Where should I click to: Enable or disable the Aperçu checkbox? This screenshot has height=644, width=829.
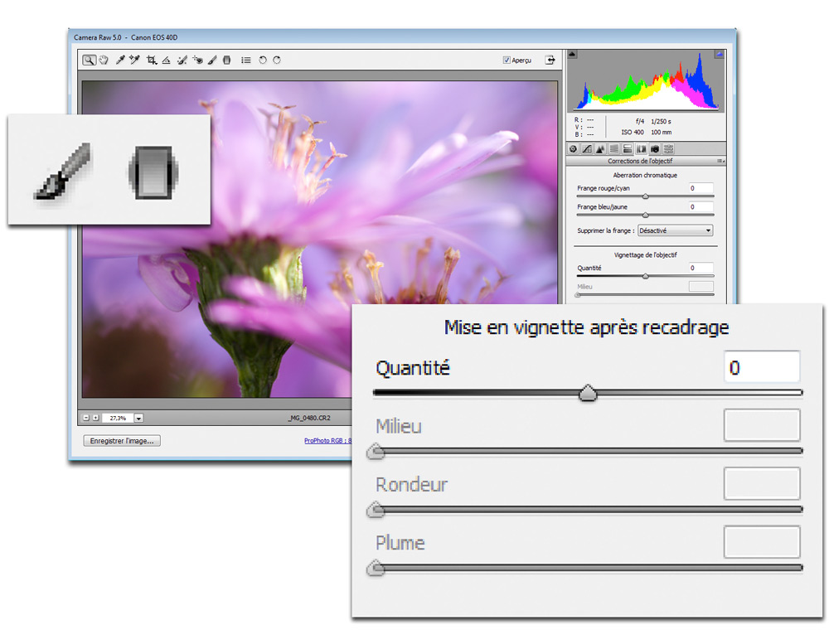(507, 61)
